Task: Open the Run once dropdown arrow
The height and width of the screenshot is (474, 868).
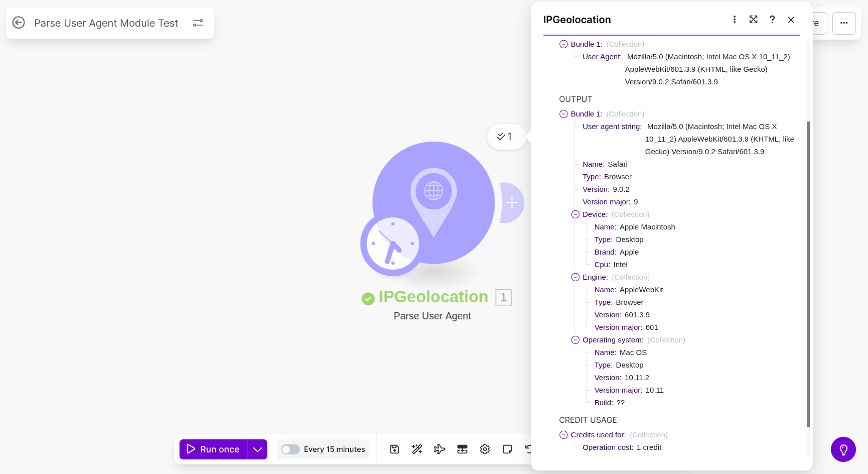Action: pyautogui.click(x=257, y=449)
